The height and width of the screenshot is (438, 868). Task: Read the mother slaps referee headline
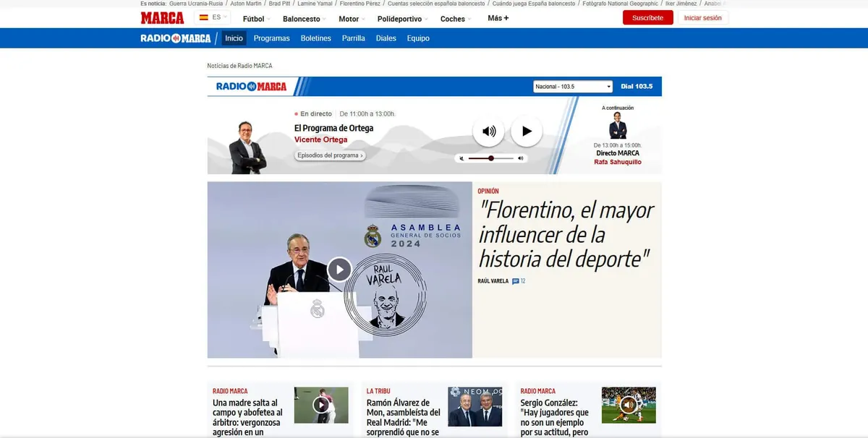(x=247, y=417)
